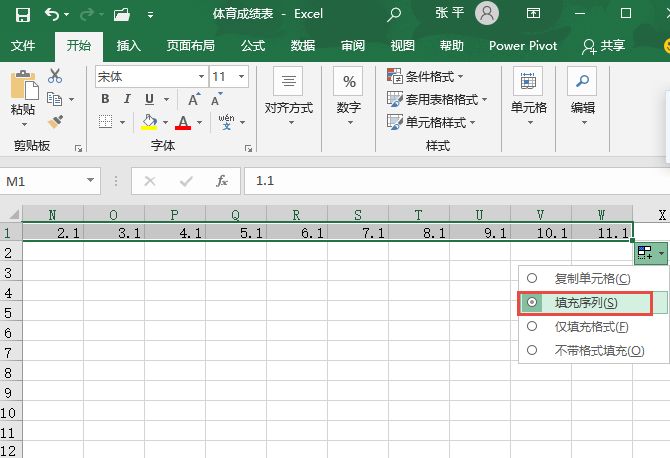Click the Select All corner button
Viewport: 670px width, 458px height.
point(12,214)
